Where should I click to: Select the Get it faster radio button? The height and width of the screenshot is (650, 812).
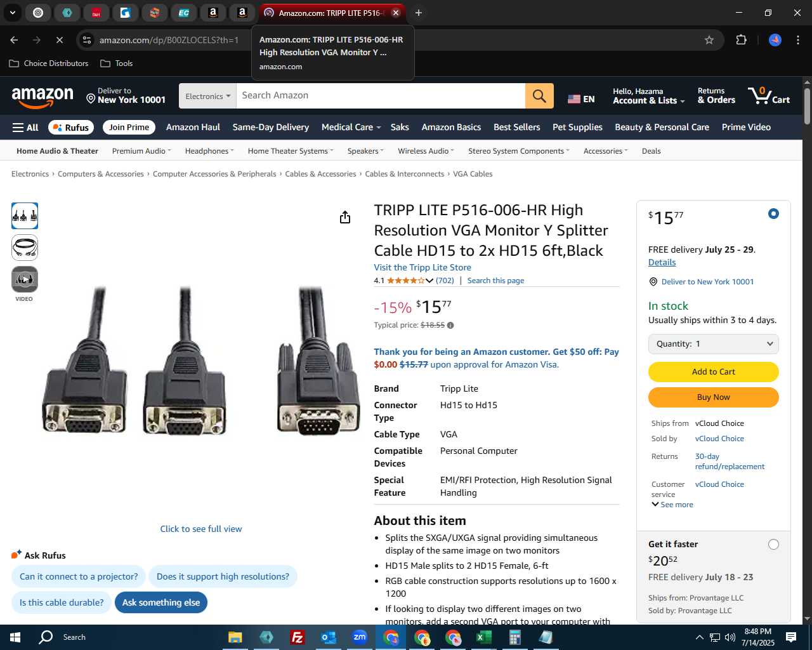pos(773,545)
